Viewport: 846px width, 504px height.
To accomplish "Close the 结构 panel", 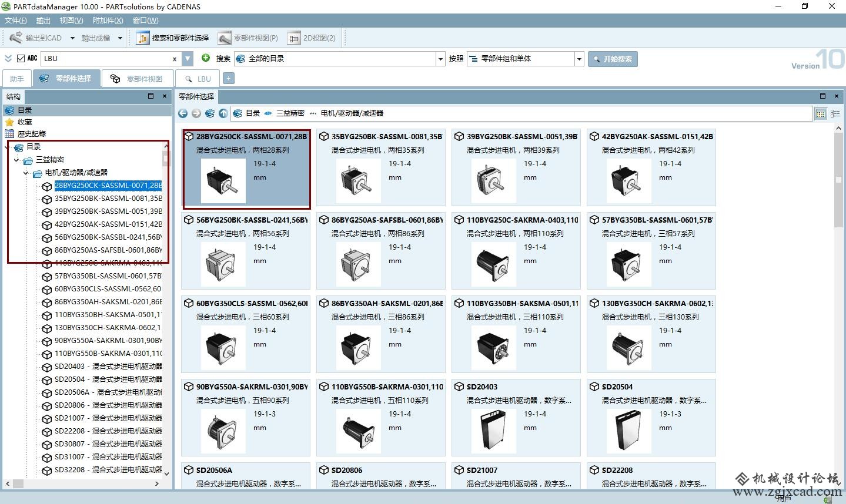I will pos(164,96).
